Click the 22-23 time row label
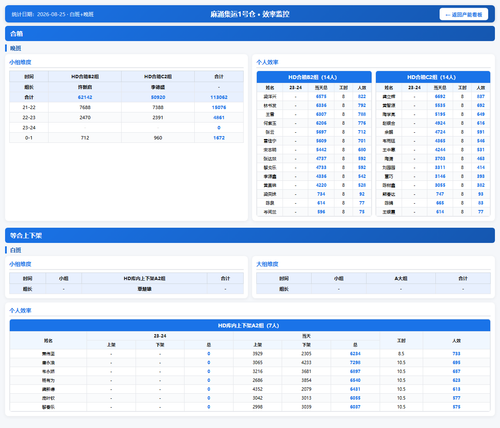The width and height of the screenshot is (500, 428). coord(29,118)
